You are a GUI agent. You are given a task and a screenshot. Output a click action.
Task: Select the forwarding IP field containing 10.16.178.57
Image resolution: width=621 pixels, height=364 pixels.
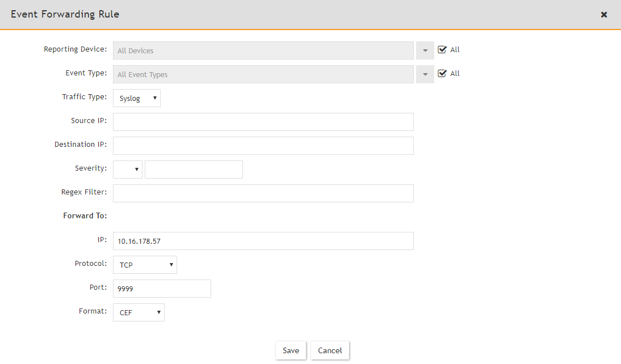point(263,240)
